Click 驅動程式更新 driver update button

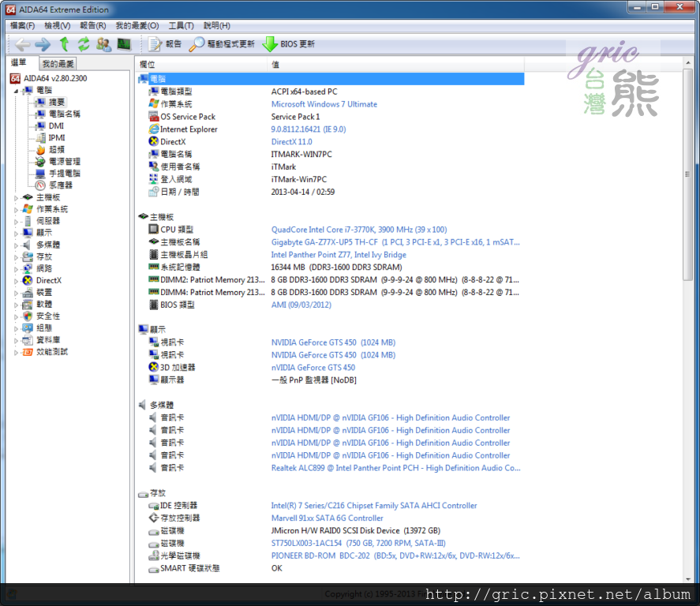[222, 44]
